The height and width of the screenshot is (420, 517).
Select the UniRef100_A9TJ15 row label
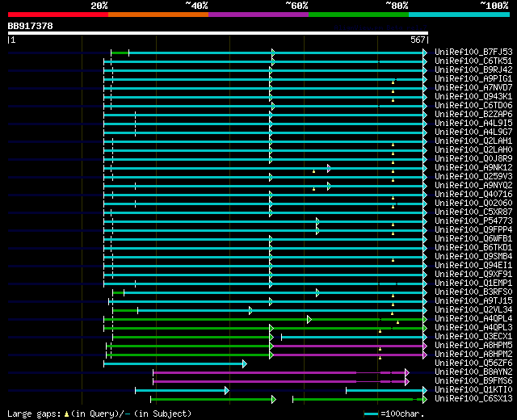point(473,301)
